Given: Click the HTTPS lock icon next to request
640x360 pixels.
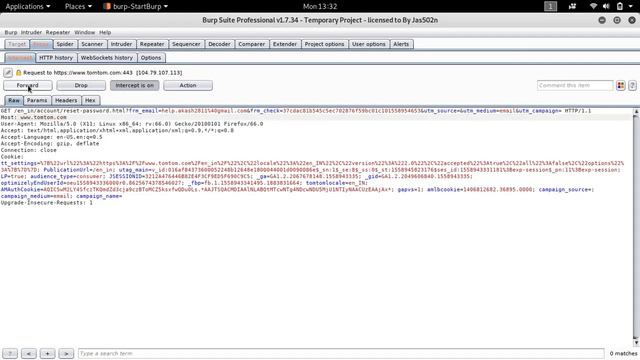Looking at the screenshot, I should 18,73.
